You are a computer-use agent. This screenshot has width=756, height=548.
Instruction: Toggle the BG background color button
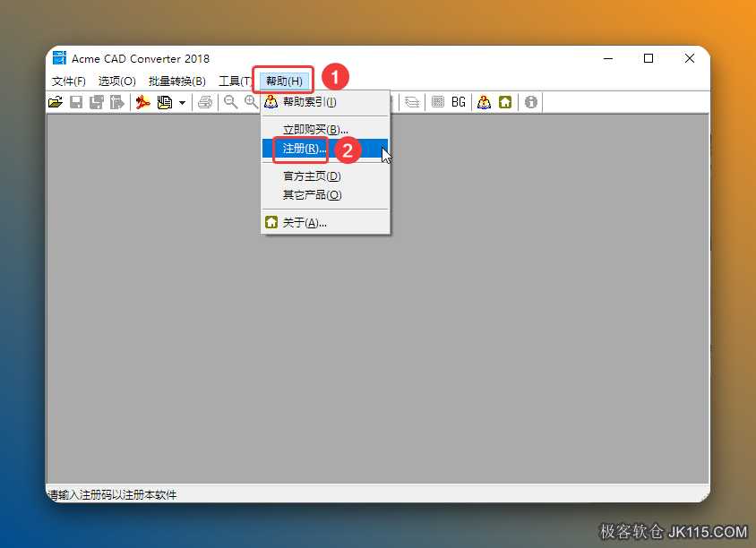459,102
